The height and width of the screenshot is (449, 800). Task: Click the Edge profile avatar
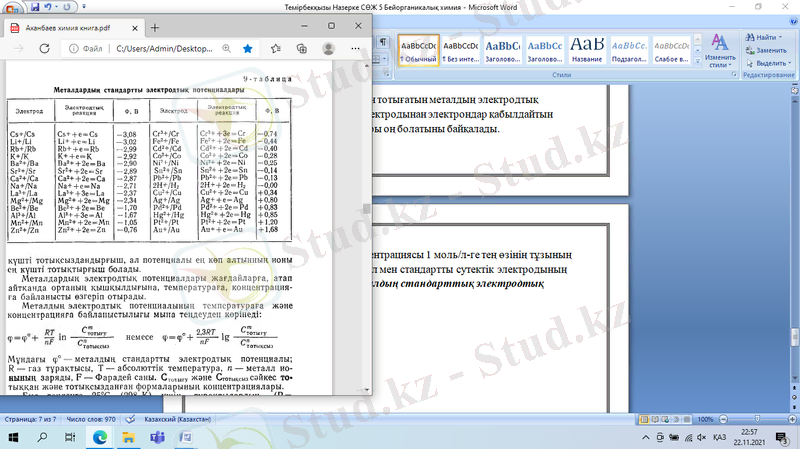[x=327, y=47]
